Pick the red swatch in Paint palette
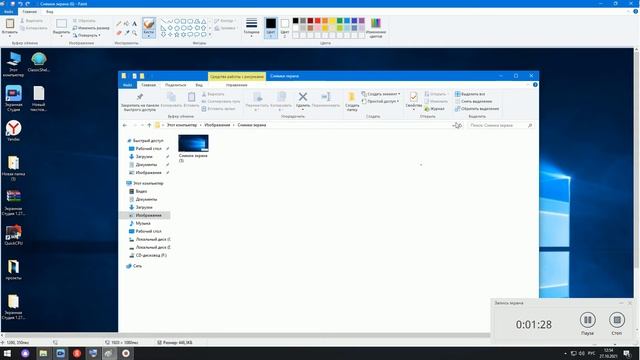640x360 pixels. tap(318, 20)
